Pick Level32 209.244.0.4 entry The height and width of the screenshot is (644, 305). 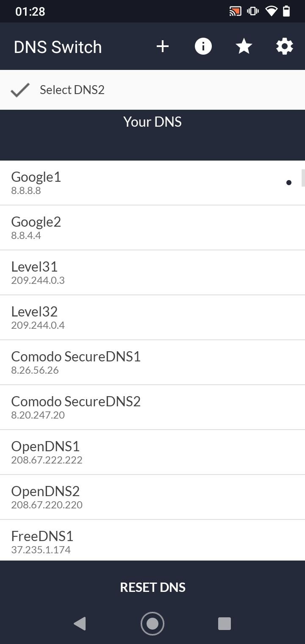[152, 317]
